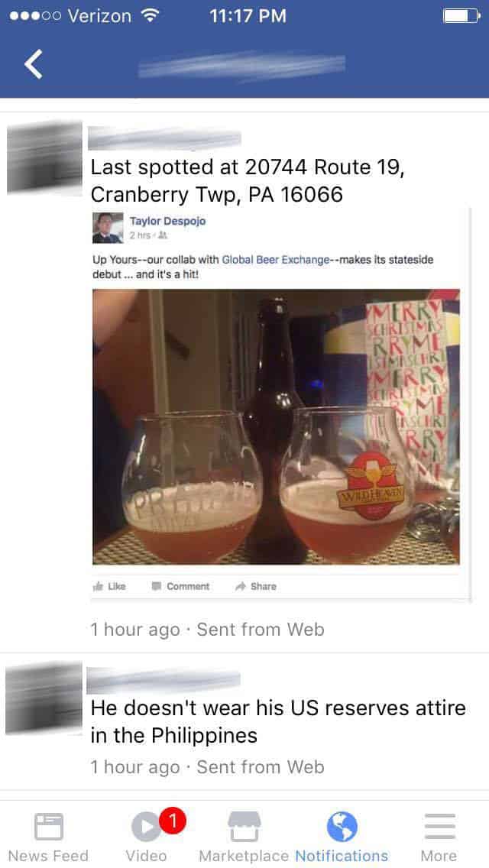Tap the battery indicator in status bar
Screen dimensions: 489x868
461,15
